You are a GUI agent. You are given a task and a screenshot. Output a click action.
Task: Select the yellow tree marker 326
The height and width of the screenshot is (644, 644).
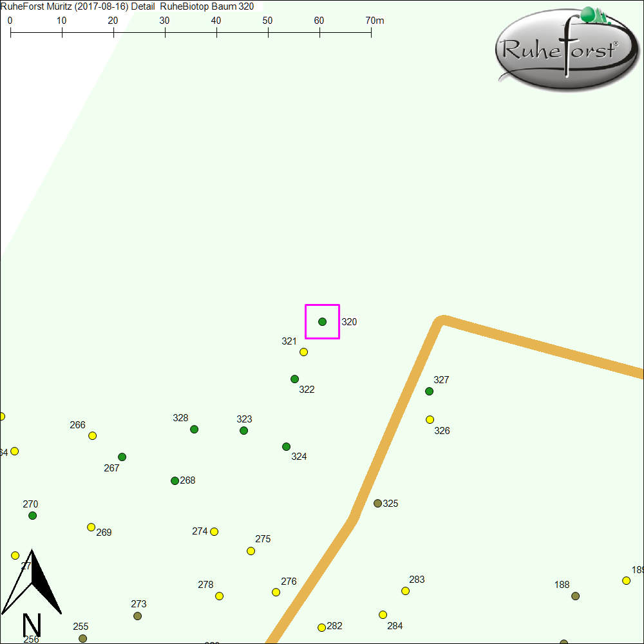point(430,419)
